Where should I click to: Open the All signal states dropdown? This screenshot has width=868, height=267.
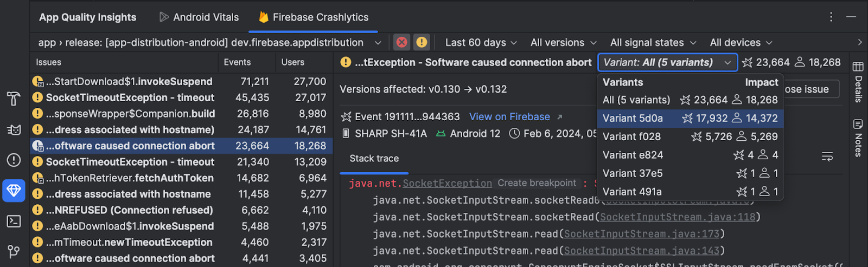tap(653, 42)
